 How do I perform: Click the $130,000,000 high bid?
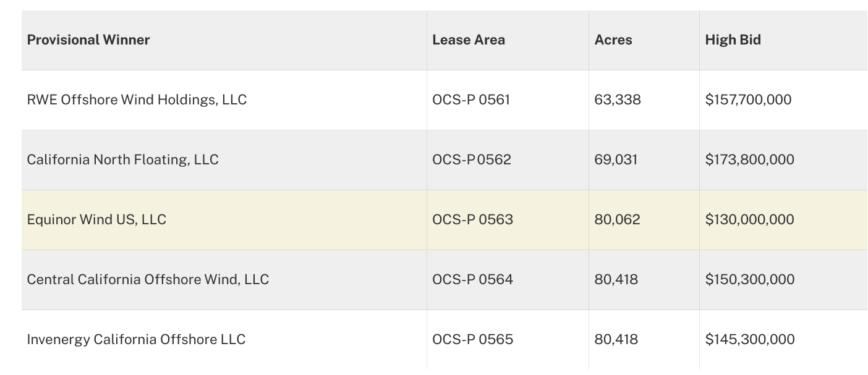tap(749, 220)
